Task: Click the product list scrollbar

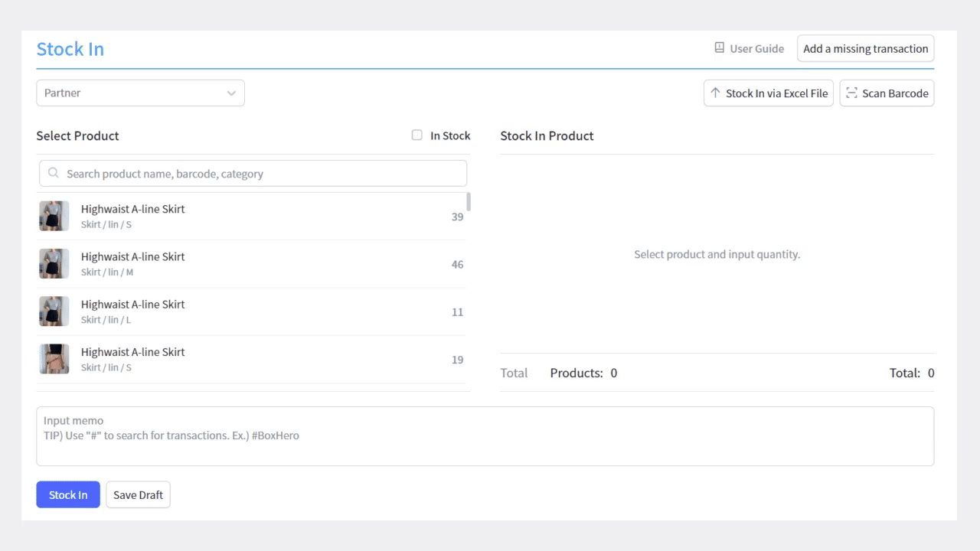Action: 469,202
